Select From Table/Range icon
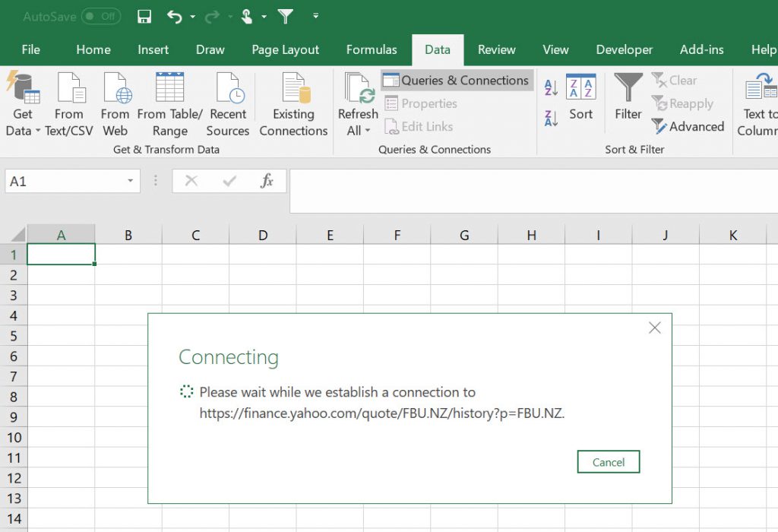 pyautogui.click(x=169, y=105)
